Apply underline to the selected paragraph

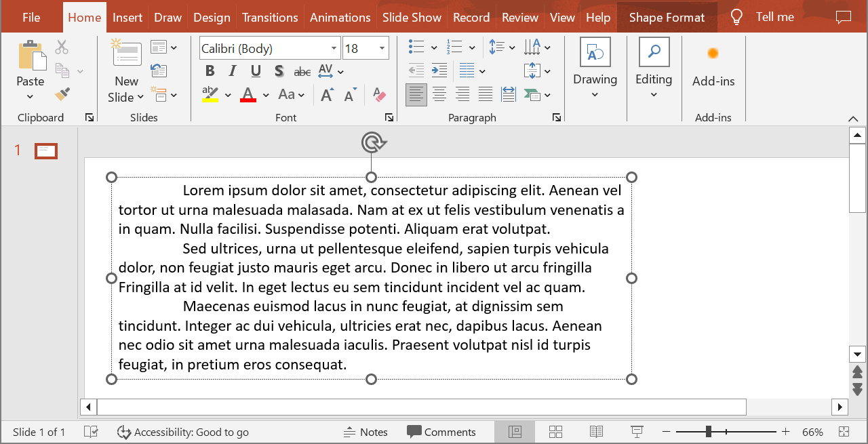[256, 70]
